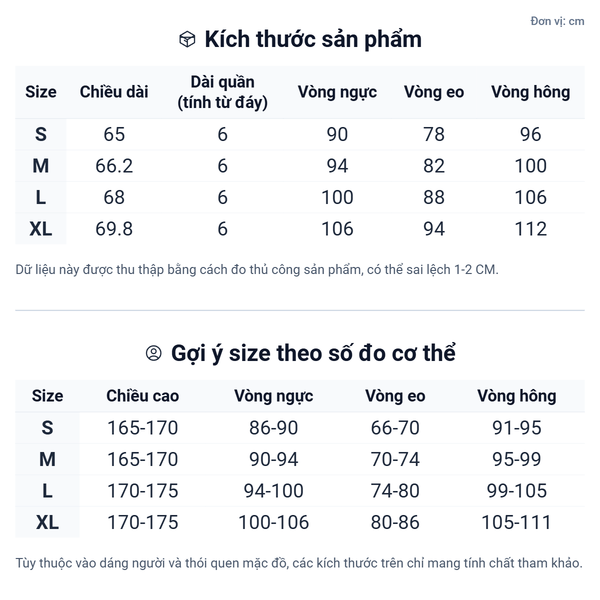Click the Đơn vị: cm label
This screenshot has width=600, height=600.
(558, 21)
